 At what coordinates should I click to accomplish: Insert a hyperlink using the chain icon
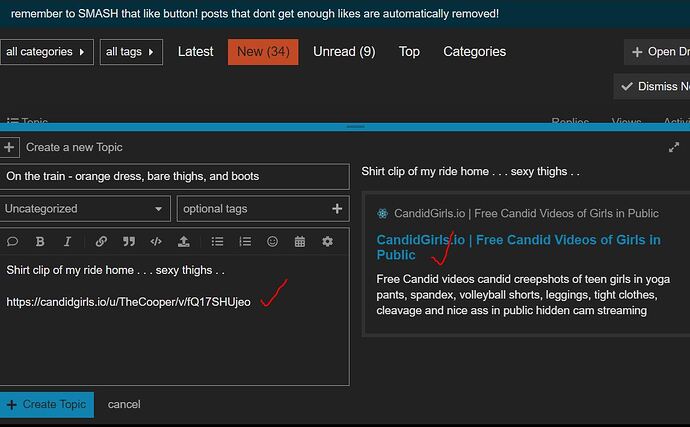coord(101,241)
